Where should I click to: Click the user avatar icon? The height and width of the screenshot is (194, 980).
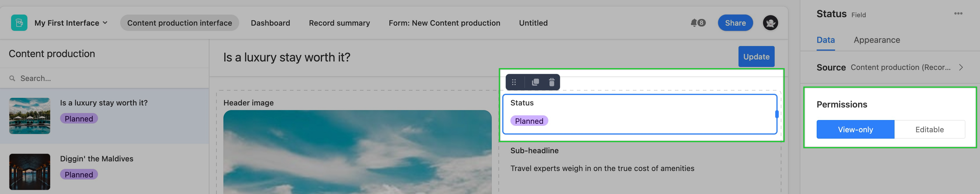click(770, 23)
